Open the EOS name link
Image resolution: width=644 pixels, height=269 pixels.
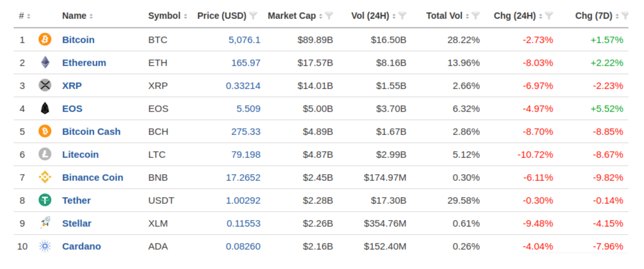point(72,108)
